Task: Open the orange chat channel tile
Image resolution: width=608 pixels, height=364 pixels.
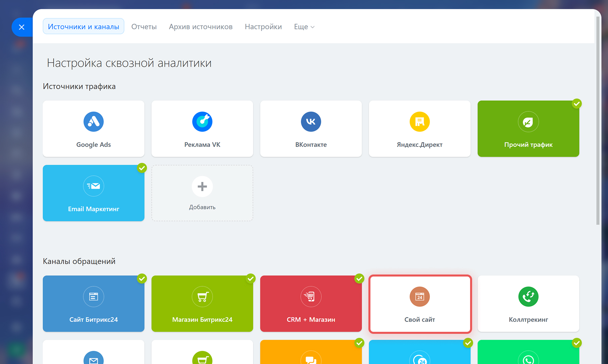Action: (311, 352)
